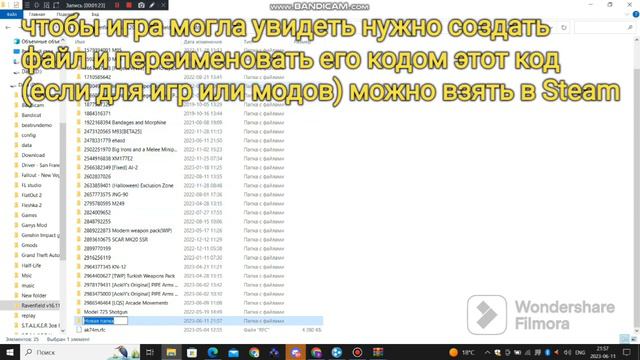Select 2893610675 SCAR MK20 SSR folder
The image size is (640, 360).
116,240
